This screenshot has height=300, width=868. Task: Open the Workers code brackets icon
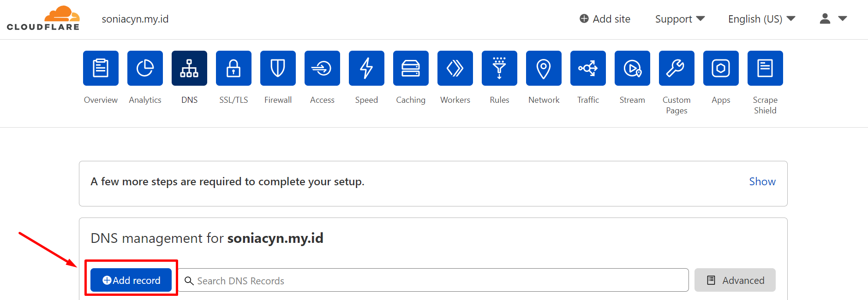[x=455, y=68]
